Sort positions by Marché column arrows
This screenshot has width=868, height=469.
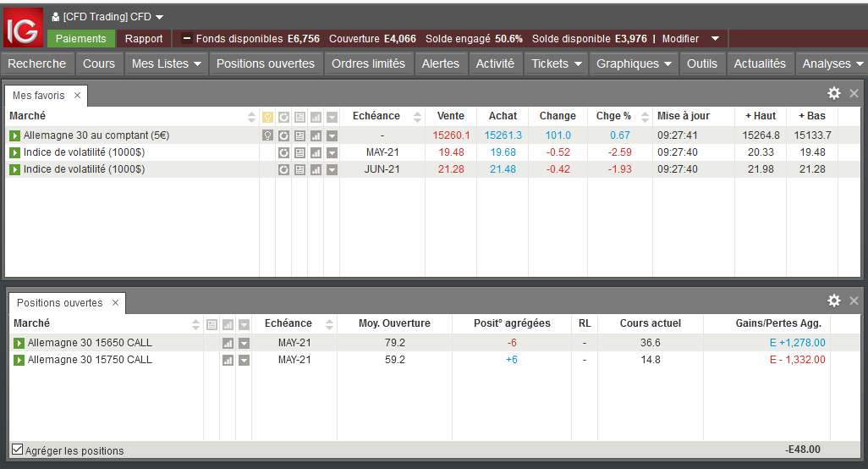pos(195,324)
